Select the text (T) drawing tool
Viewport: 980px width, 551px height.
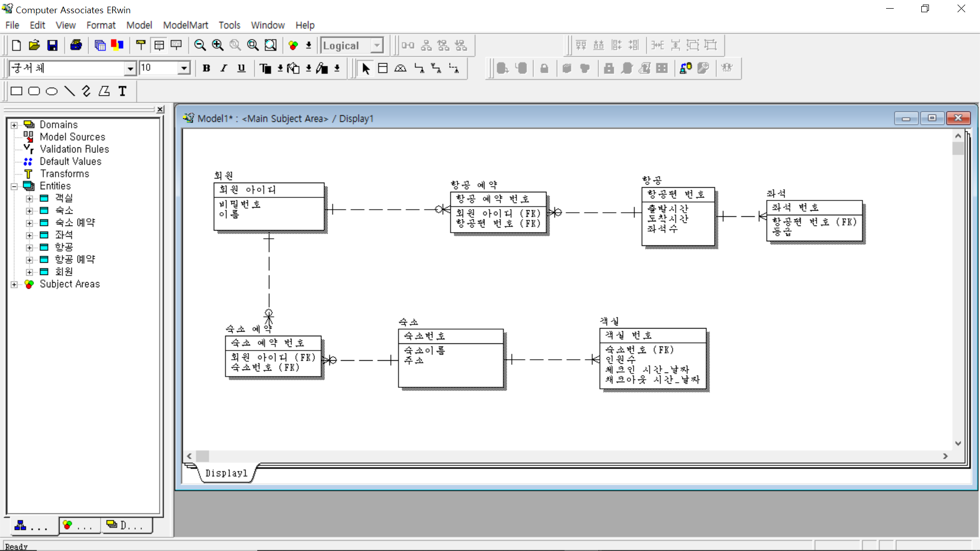[x=122, y=91]
